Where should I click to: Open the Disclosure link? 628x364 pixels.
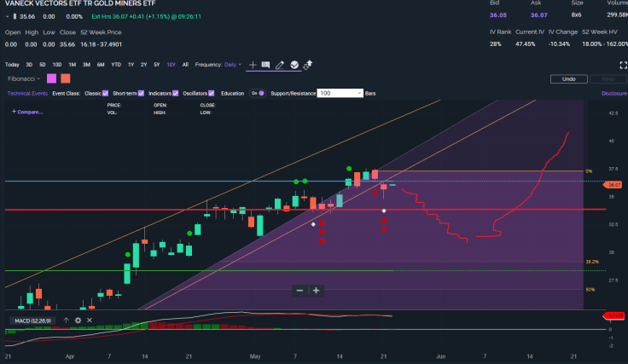pyautogui.click(x=614, y=93)
